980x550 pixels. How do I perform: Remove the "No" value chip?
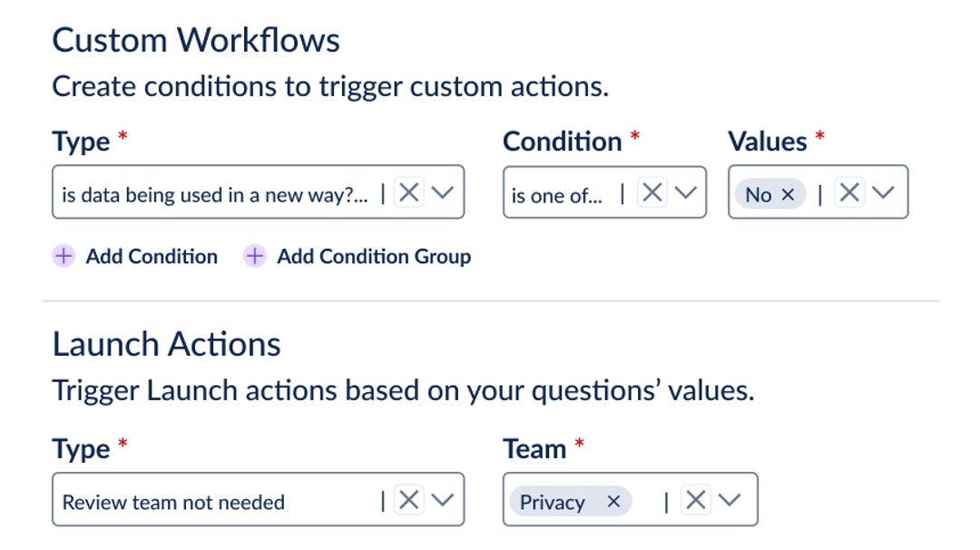coord(788,193)
